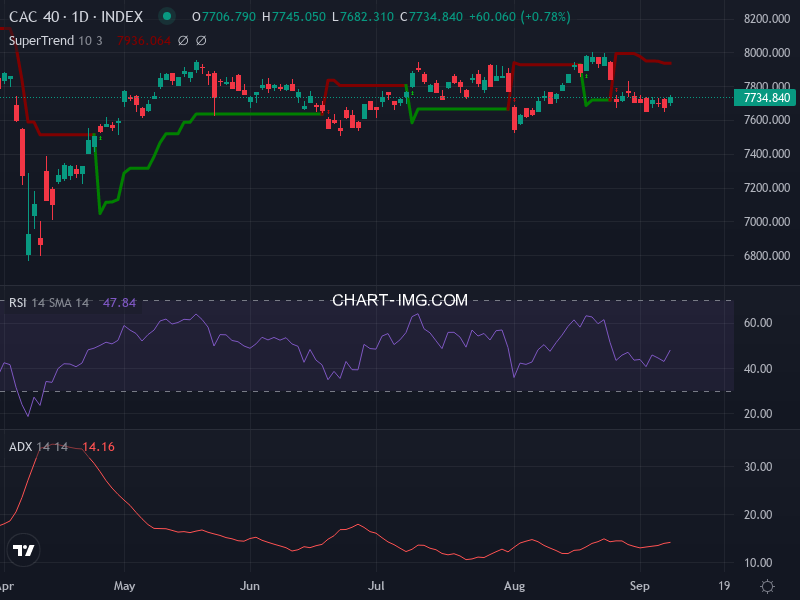Click the RSI value 47.84
800x600 pixels.
pyautogui.click(x=119, y=303)
